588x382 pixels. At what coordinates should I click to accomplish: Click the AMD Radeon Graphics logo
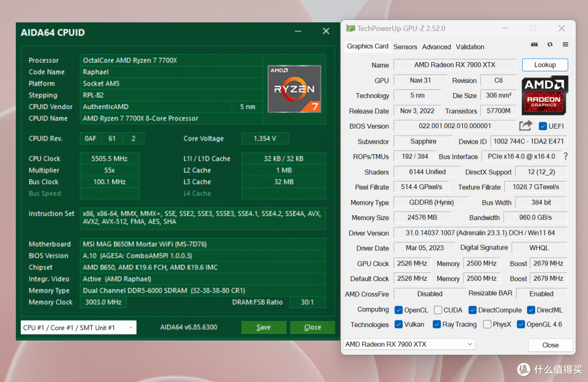point(545,95)
